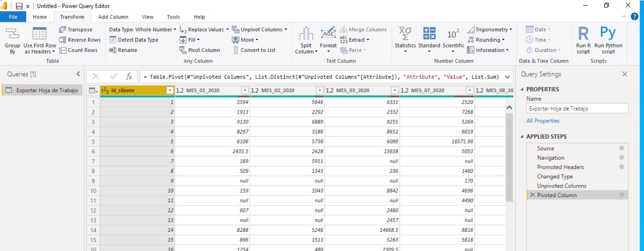Open the All Properties link

pos(543,121)
